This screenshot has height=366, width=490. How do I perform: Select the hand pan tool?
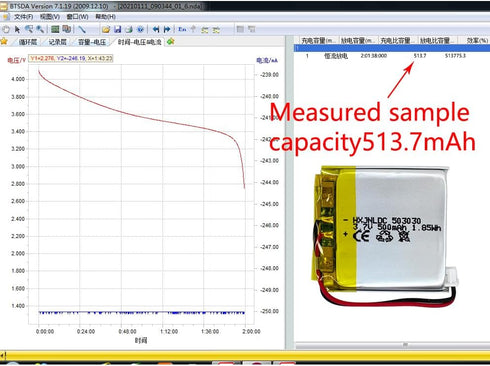[6, 29]
